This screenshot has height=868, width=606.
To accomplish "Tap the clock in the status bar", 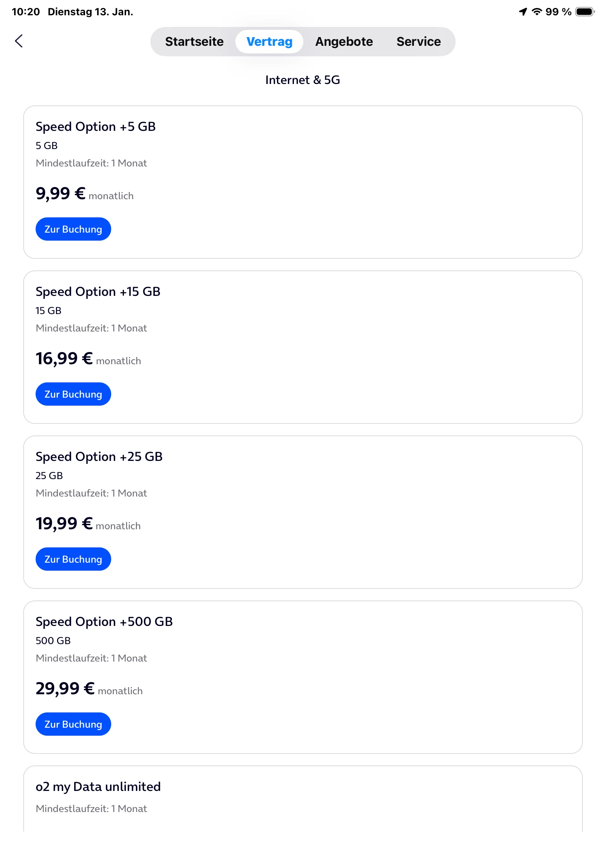I will (x=26, y=12).
